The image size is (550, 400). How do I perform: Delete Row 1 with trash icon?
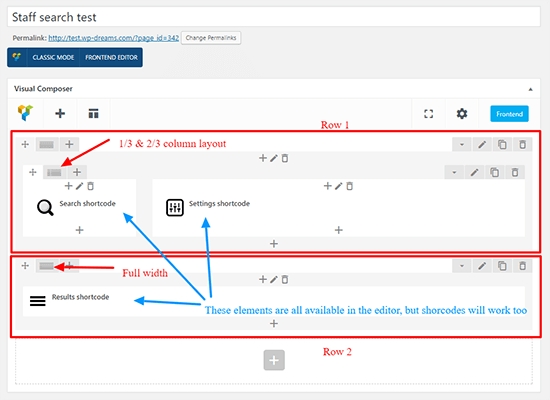[x=522, y=144]
